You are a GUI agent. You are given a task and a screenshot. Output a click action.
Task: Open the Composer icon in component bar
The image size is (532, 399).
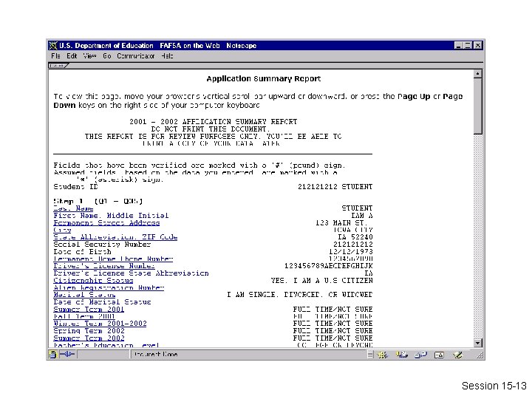tap(457, 355)
